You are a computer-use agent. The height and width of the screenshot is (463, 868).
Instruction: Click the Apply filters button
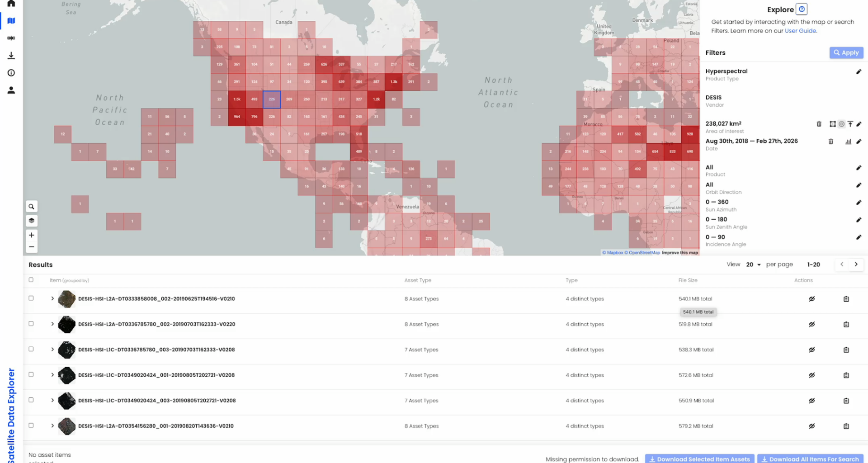pos(846,52)
